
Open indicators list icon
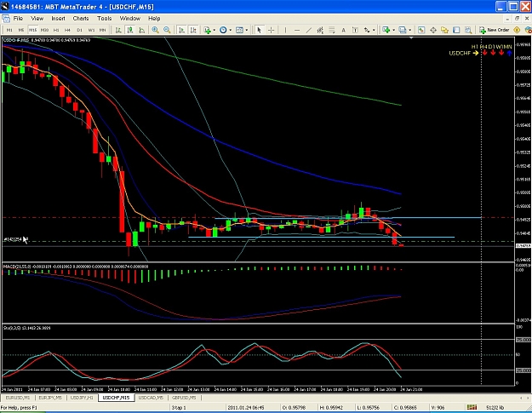tap(208, 30)
